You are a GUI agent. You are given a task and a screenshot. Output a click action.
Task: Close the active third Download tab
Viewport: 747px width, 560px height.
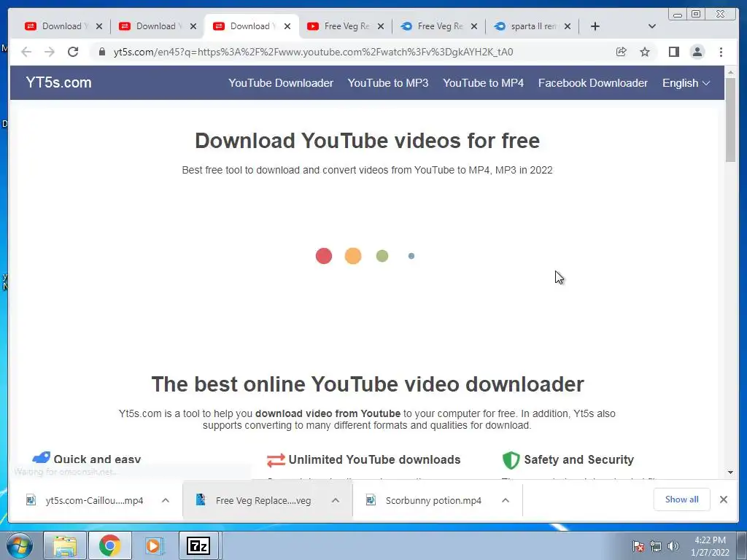click(x=287, y=26)
